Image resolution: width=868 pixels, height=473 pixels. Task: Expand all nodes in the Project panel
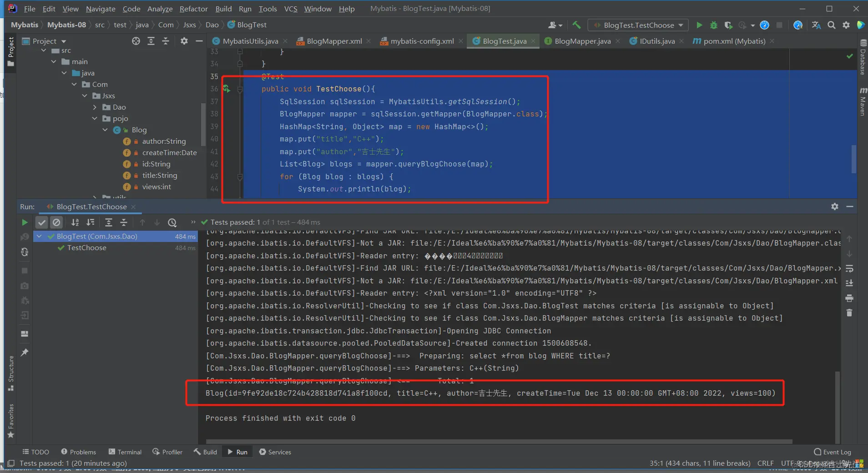click(x=151, y=41)
